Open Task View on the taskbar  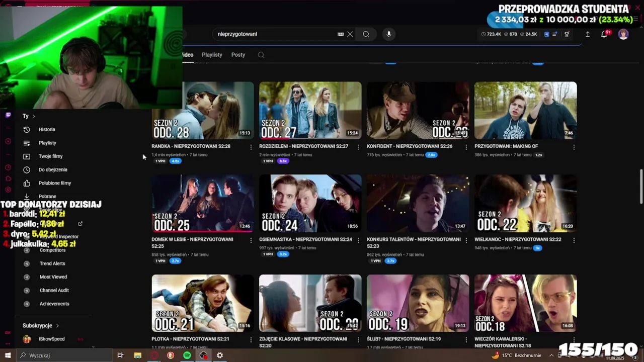click(x=120, y=355)
